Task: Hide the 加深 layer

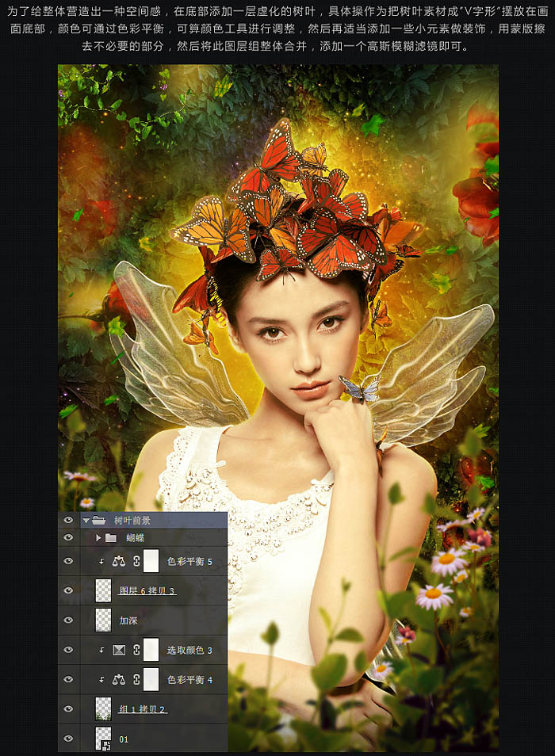Action: [x=68, y=620]
